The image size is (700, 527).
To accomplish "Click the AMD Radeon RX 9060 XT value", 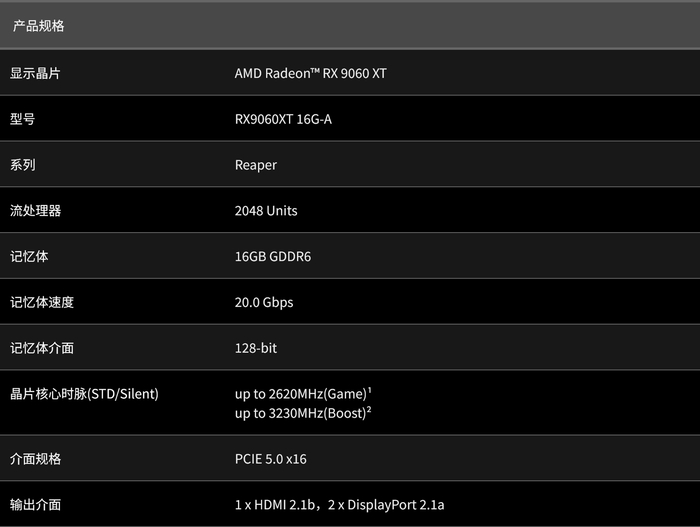I will [311, 73].
